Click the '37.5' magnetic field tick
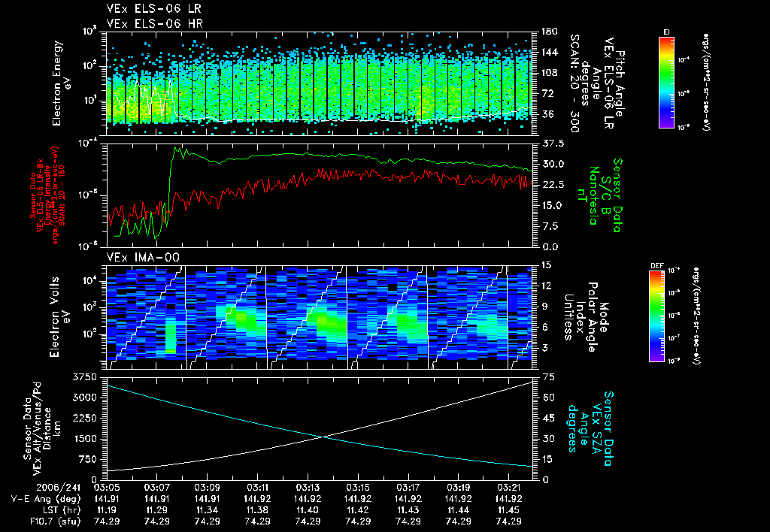Screen dimensions: 770x532 pyautogui.click(x=553, y=144)
